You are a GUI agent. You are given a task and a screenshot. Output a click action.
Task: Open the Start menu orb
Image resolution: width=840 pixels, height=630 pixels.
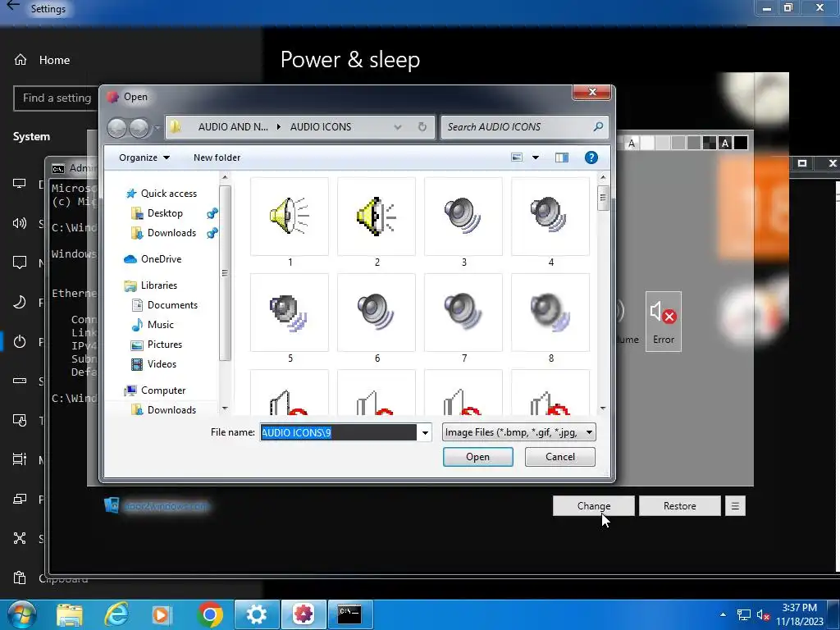[22, 614]
